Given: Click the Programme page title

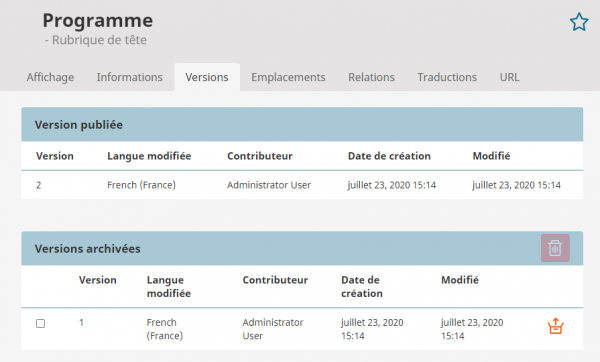Looking at the screenshot, I should click(x=98, y=20).
